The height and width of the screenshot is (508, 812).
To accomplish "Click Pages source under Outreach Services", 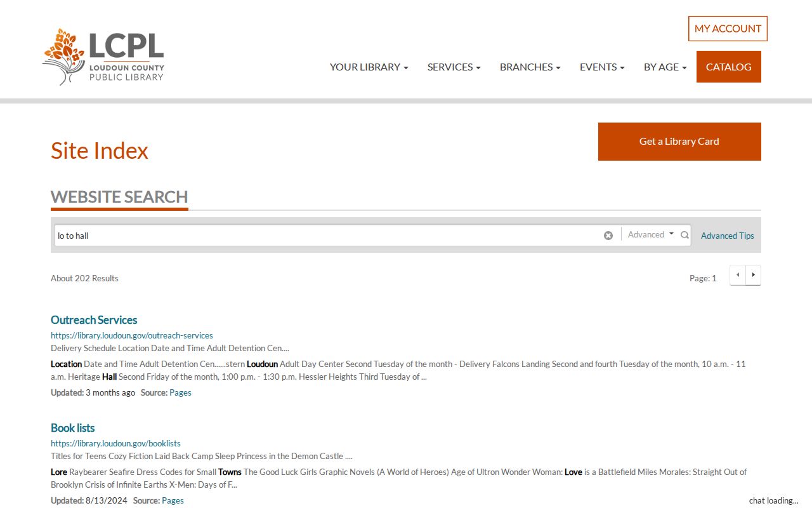I will click(180, 392).
